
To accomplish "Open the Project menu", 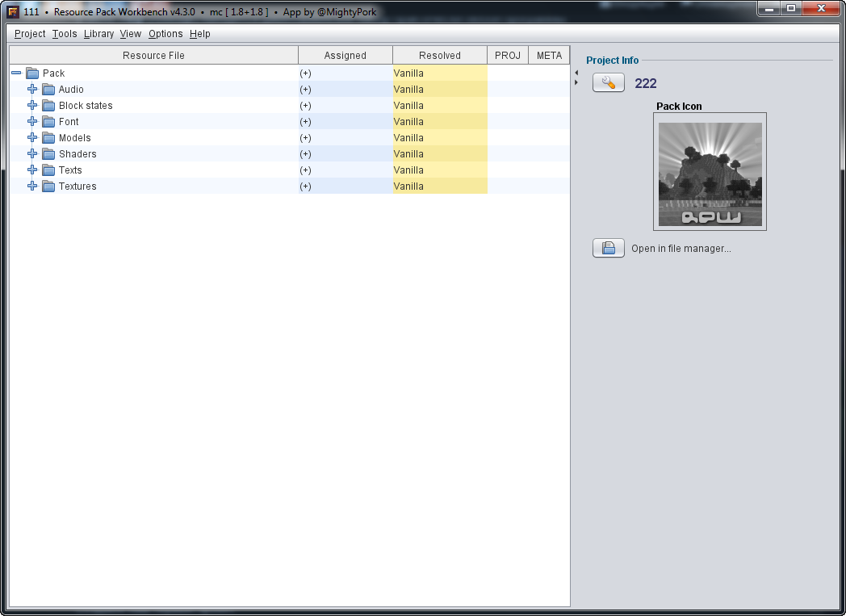I will click(30, 34).
